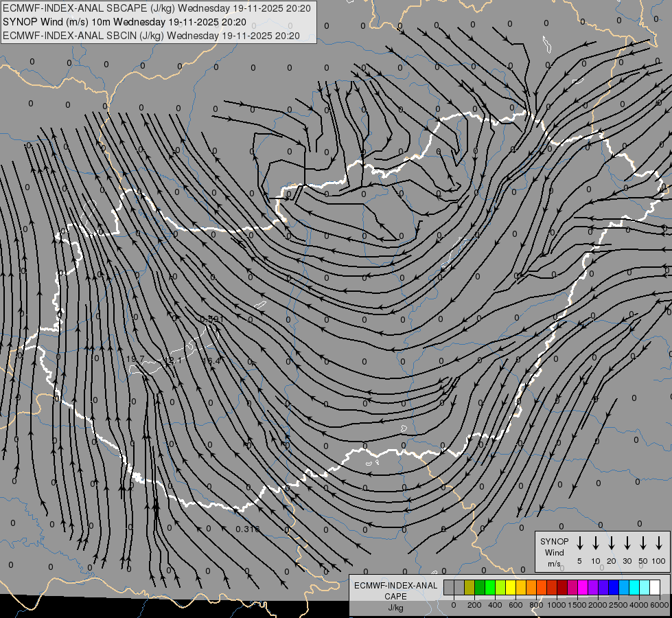Click the 20 m/s wind arrow in legend
The height and width of the screenshot is (618, 672).
pos(611,543)
